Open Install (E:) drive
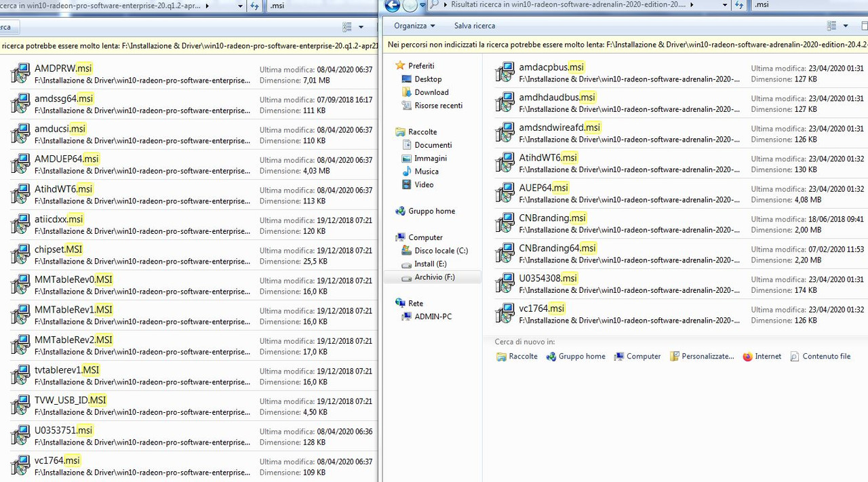This screenshot has width=868, height=482. (430, 264)
